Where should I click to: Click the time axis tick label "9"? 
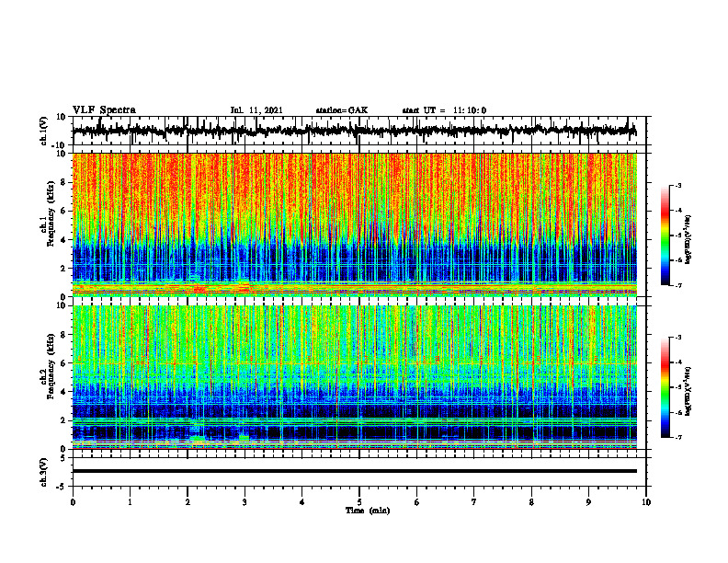click(588, 502)
